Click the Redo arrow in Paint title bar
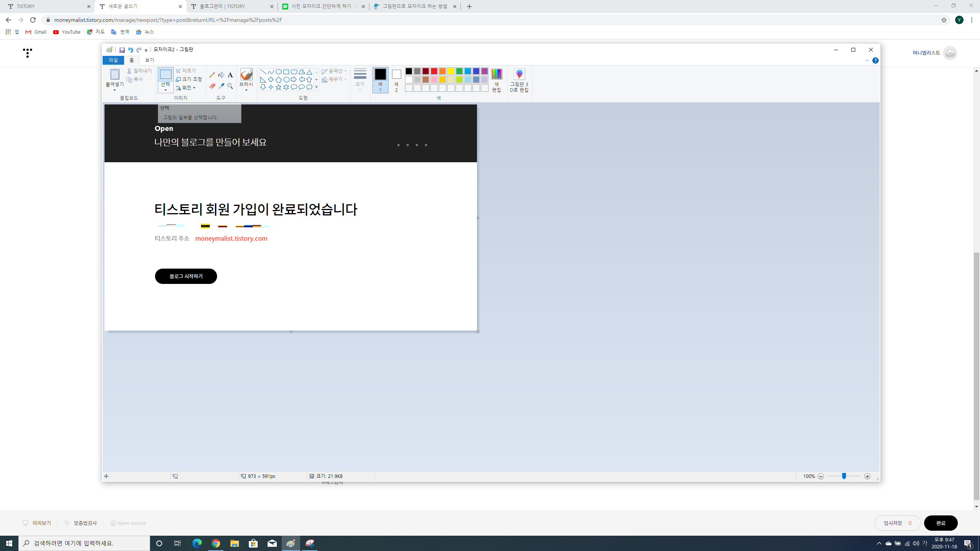This screenshot has height=551, width=980. click(x=139, y=50)
